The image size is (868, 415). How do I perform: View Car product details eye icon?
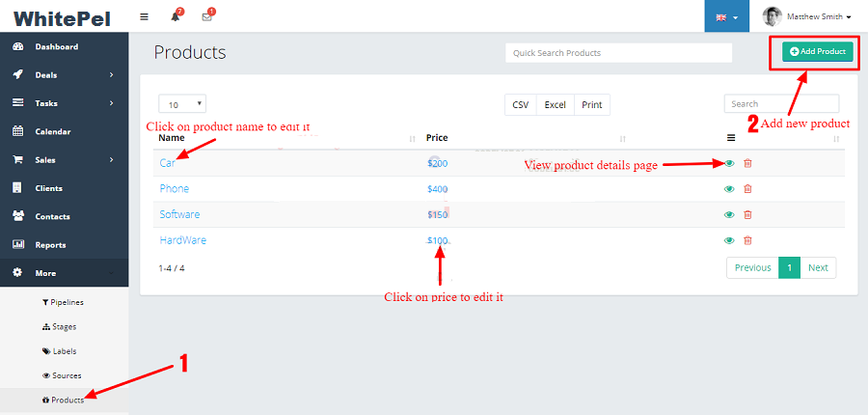coord(729,163)
